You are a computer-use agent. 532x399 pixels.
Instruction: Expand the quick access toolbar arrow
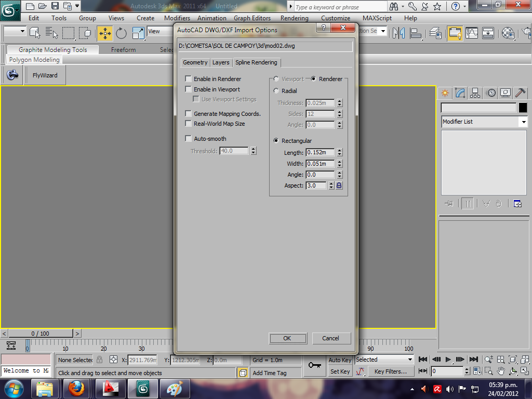pos(77,6)
